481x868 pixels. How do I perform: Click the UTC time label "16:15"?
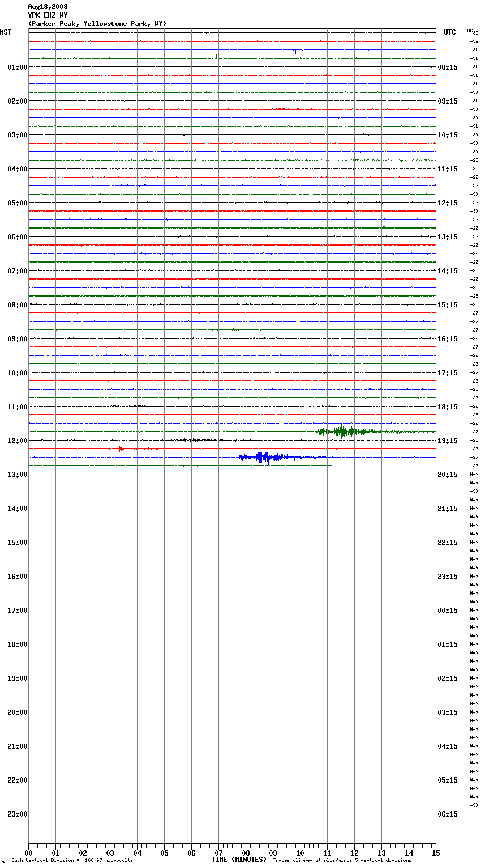click(x=448, y=339)
